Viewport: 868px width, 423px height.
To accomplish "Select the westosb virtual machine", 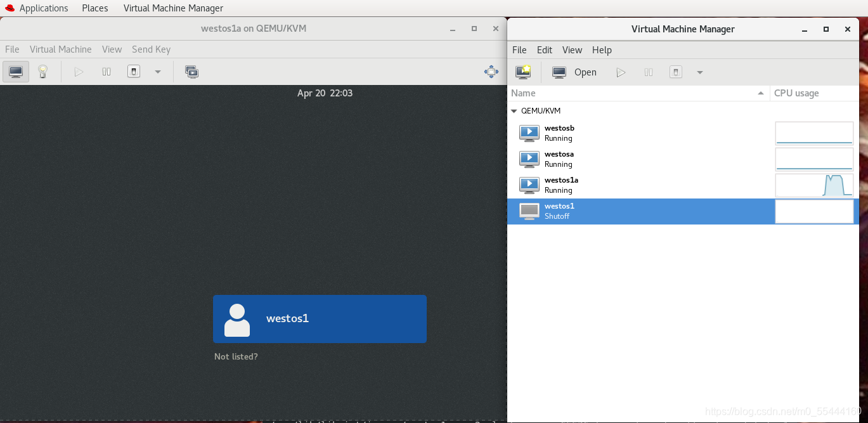I will 683,133.
